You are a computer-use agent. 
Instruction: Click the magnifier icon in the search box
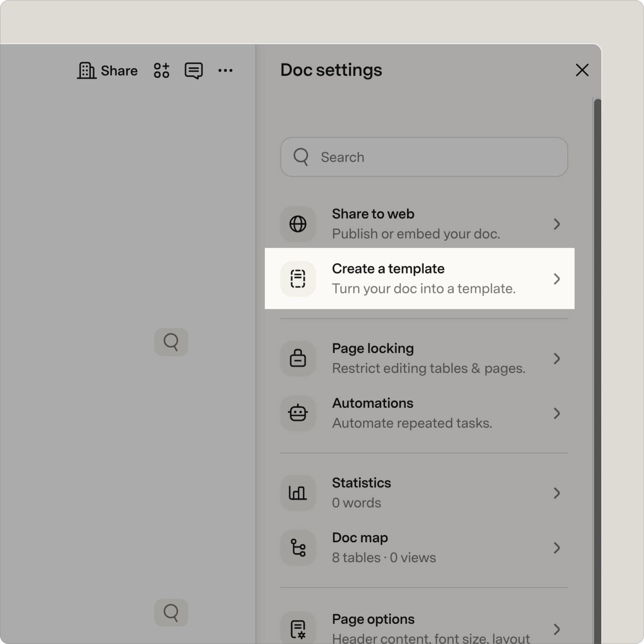click(x=301, y=157)
